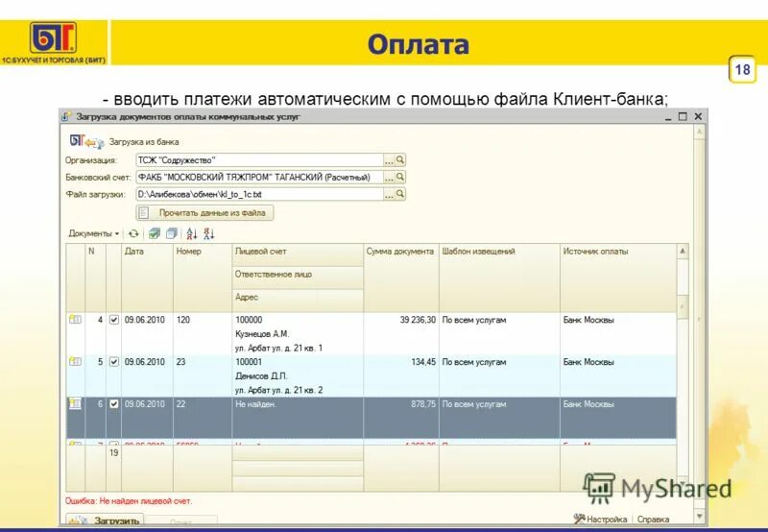Click the uncheck all rows icon
768x532 pixels.
point(172,233)
